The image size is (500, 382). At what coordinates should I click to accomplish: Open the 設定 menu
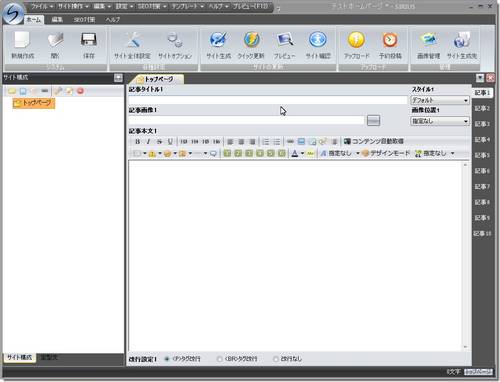124,6
